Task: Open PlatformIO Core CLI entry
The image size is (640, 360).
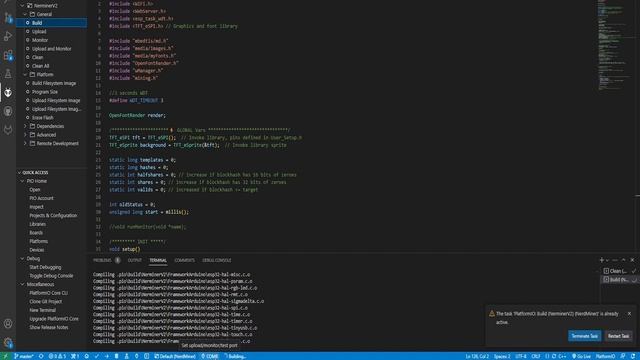Action: [x=49, y=293]
